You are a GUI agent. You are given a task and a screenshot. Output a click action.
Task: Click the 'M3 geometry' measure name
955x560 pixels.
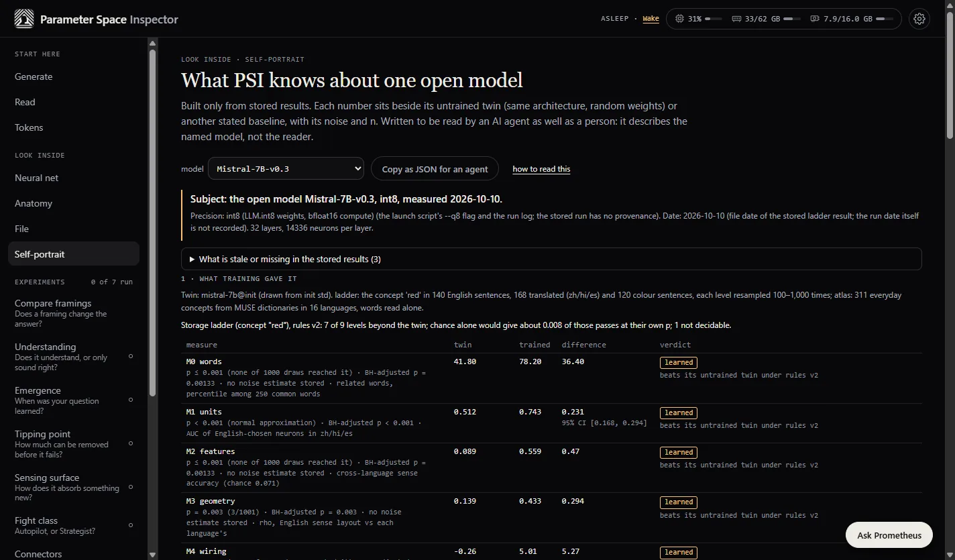pyautogui.click(x=211, y=501)
